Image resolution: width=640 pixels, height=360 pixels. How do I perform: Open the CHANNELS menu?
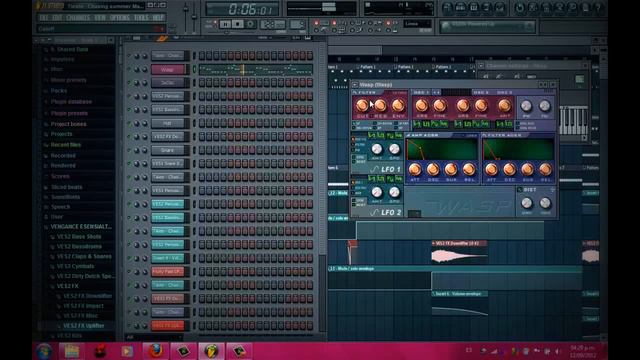pyautogui.click(x=78, y=18)
